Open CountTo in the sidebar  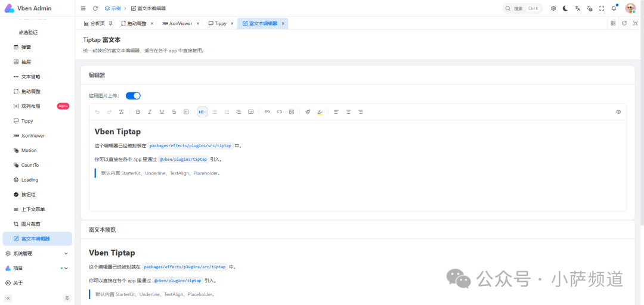click(x=38, y=165)
